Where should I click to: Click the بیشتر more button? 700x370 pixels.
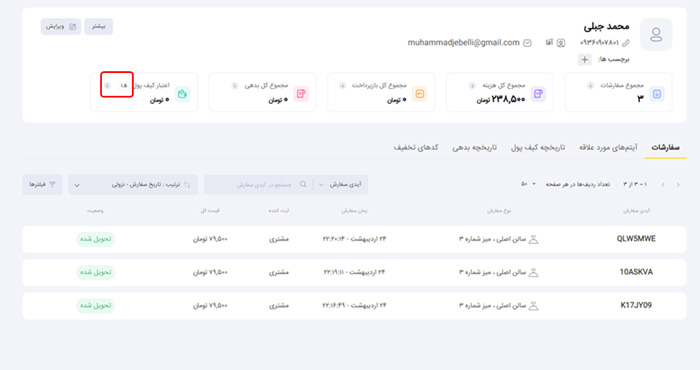(x=99, y=27)
